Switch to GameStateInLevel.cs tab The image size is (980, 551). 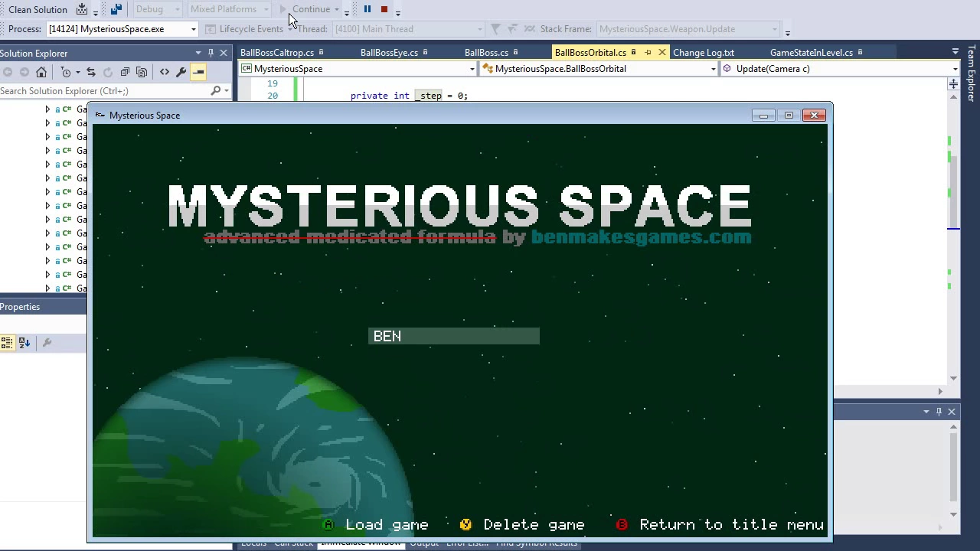[812, 53]
